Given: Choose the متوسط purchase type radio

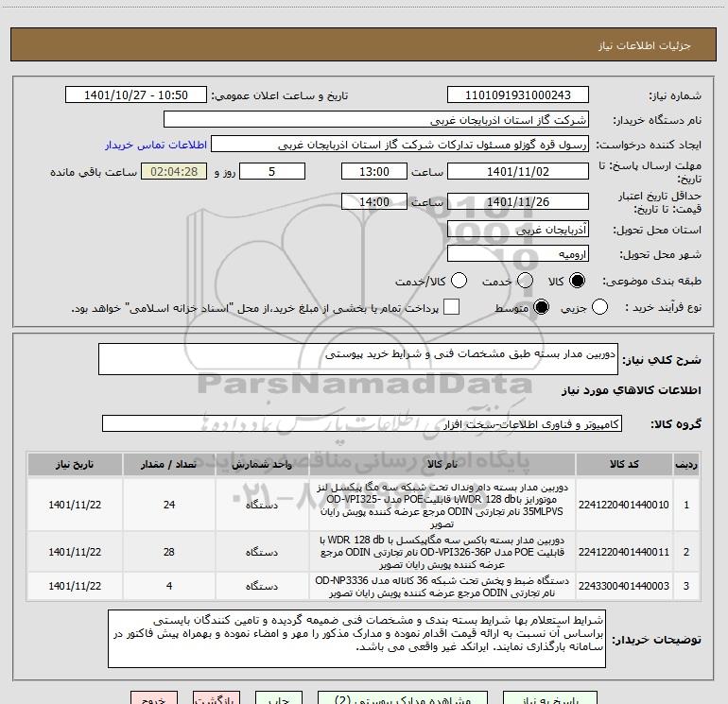Looking at the screenshot, I should tap(541, 307).
